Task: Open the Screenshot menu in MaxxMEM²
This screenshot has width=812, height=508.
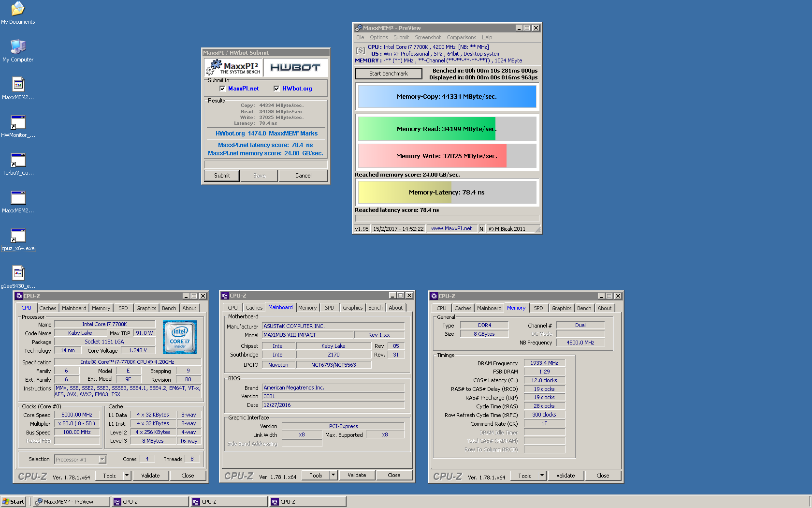Action: [x=428, y=37]
